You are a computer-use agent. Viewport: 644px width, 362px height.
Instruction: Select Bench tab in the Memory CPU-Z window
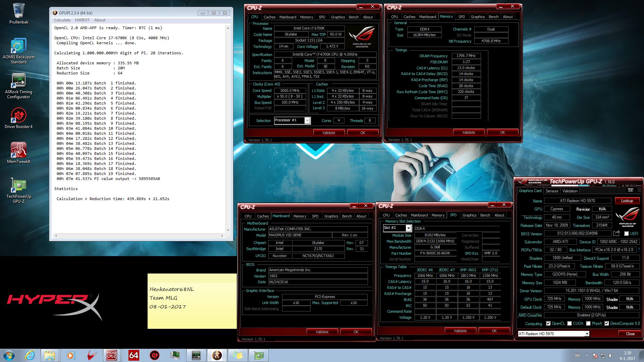493,17
